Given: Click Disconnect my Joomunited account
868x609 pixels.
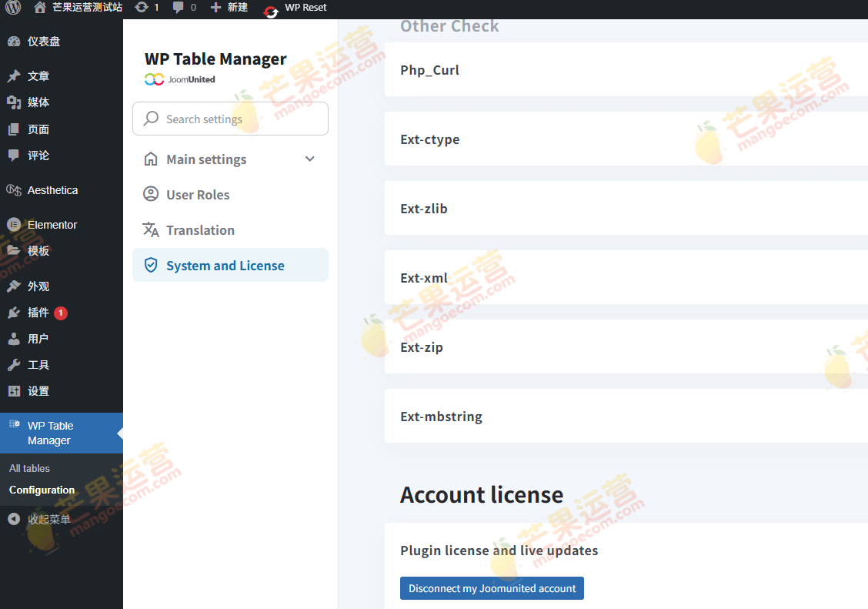Looking at the screenshot, I should (x=492, y=587).
